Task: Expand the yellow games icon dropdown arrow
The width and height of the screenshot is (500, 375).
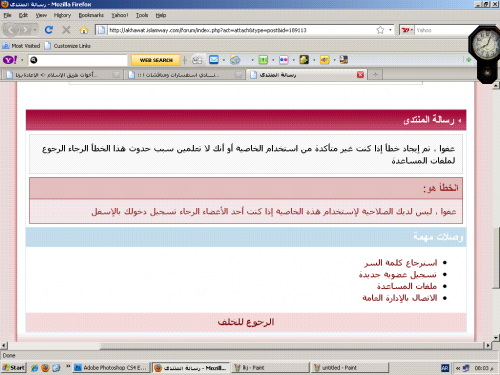Action: (314, 60)
